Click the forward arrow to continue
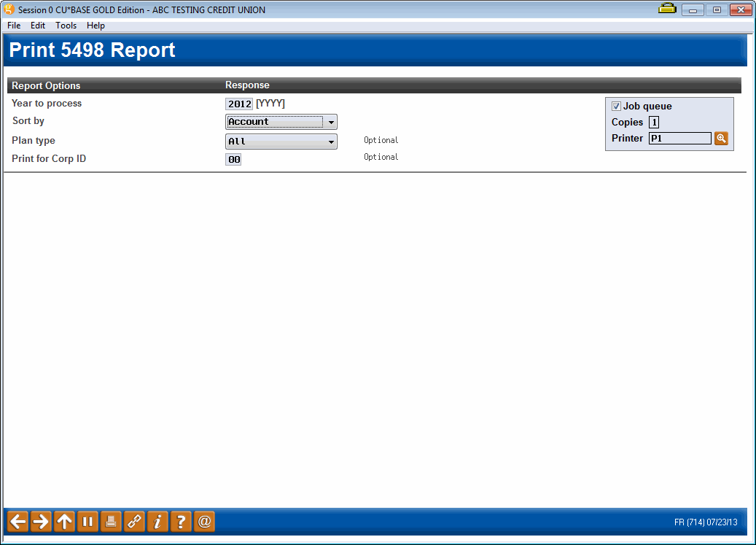Image resolution: width=756 pixels, height=545 pixels. pos(41,521)
